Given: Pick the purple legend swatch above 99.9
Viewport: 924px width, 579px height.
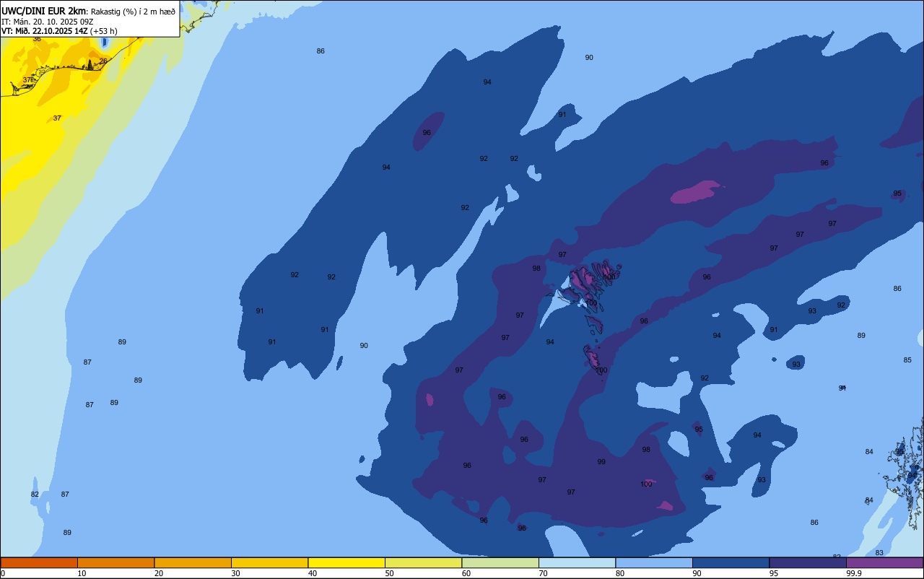Looking at the screenshot, I should click(x=884, y=562).
